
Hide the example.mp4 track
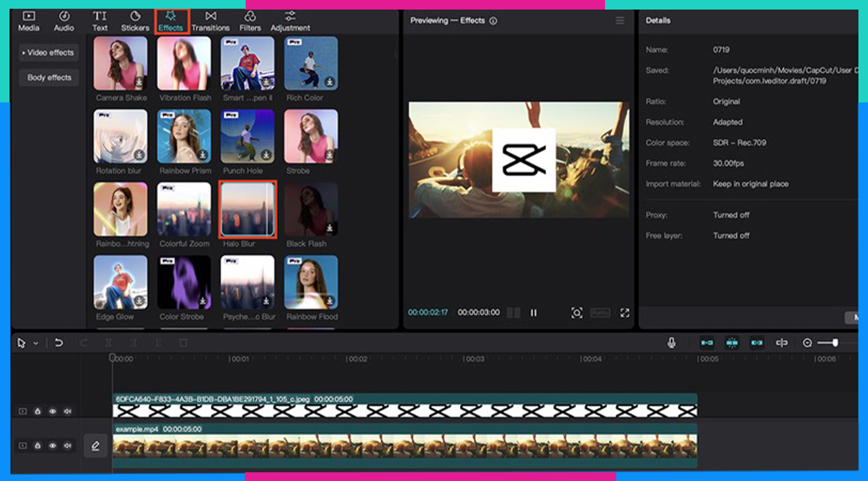tap(53, 445)
